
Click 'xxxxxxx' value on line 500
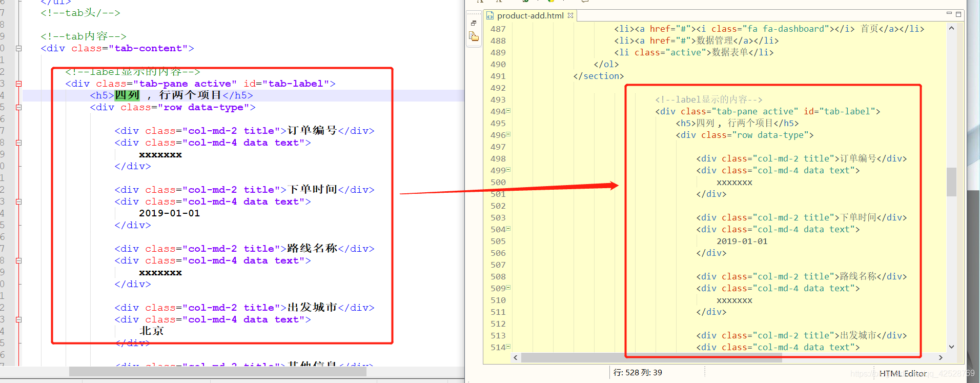(x=734, y=183)
